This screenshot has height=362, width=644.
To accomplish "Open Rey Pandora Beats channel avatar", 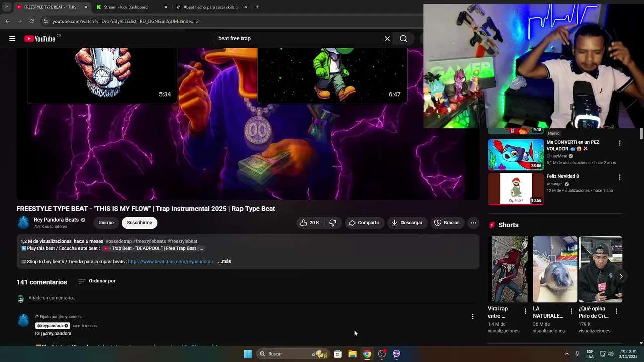I will pos(23,223).
